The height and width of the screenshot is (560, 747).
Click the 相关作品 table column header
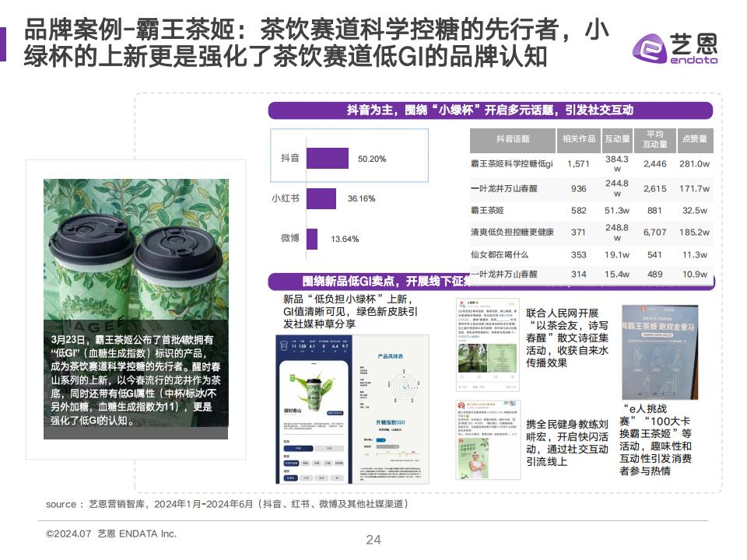579,139
